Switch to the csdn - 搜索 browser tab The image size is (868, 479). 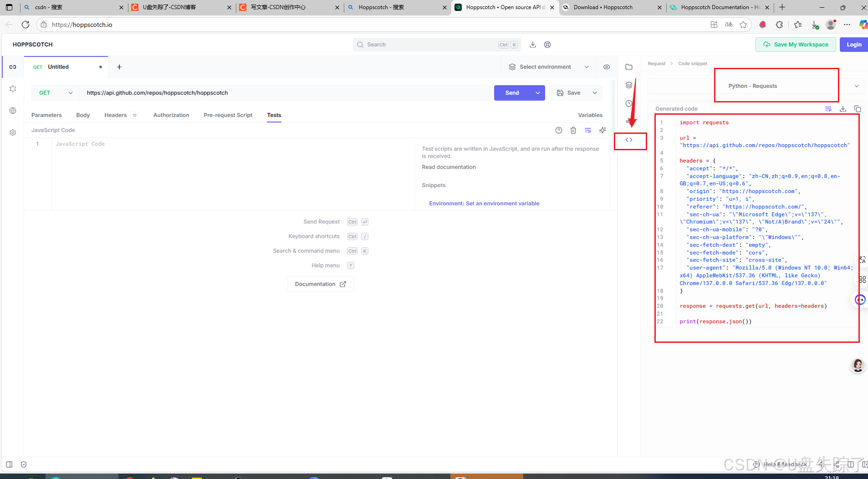coord(73,7)
